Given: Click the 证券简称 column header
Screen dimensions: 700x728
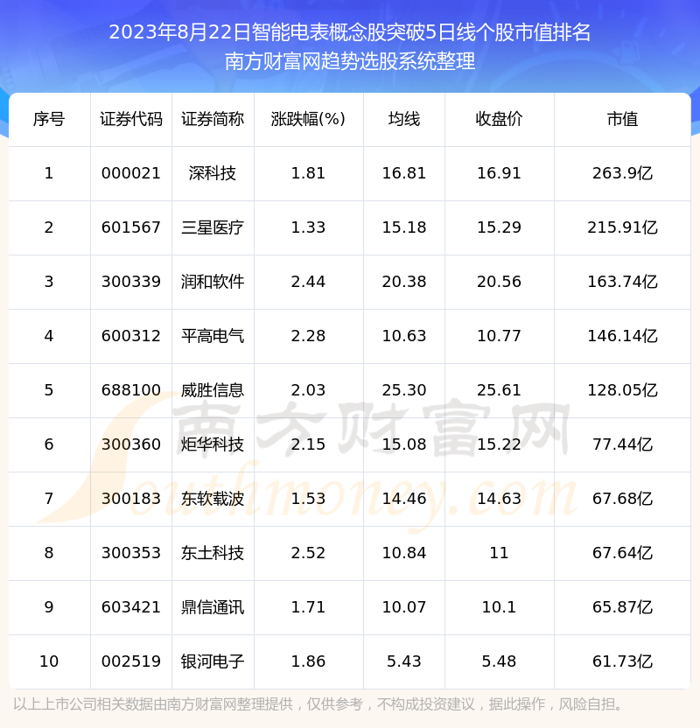Looking at the screenshot, I should pyautogui.click(x=213, y=119).
